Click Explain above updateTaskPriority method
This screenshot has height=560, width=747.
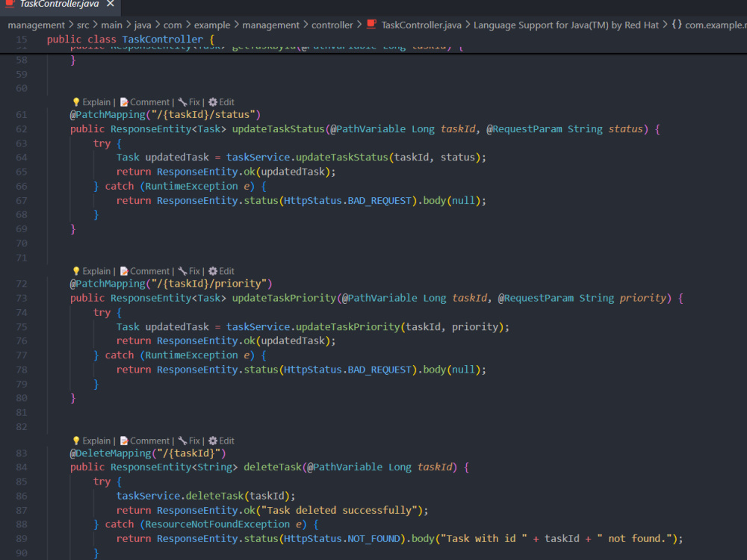pos(96,271)
